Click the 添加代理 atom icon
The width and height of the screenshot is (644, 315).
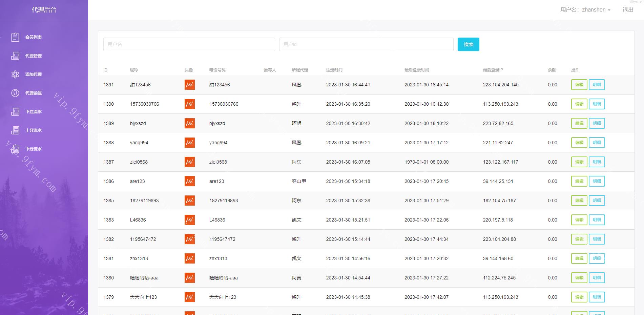click(x=15, y=75)
